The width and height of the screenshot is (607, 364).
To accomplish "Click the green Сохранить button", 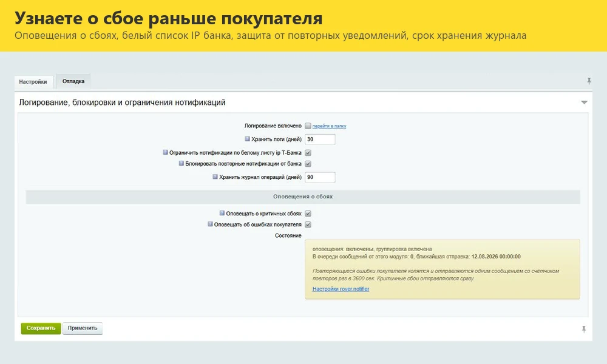I will coord(41,328).
